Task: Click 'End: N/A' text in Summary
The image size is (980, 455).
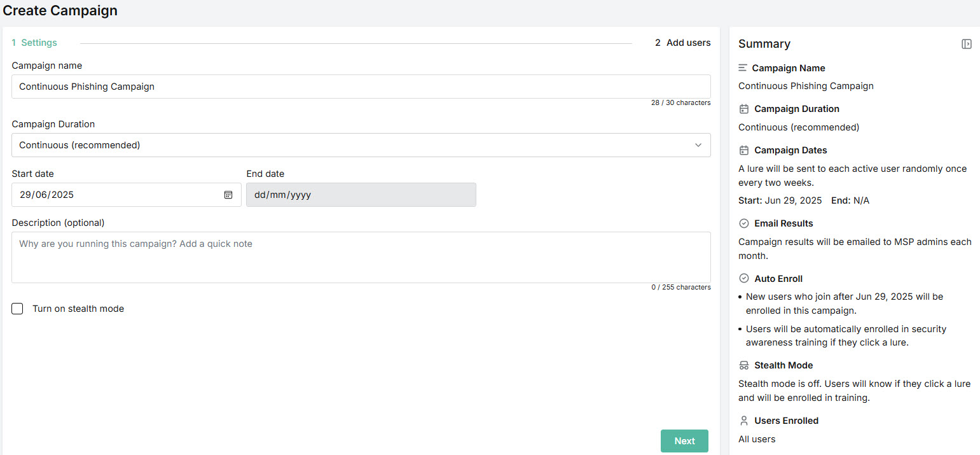Action: 850,200
